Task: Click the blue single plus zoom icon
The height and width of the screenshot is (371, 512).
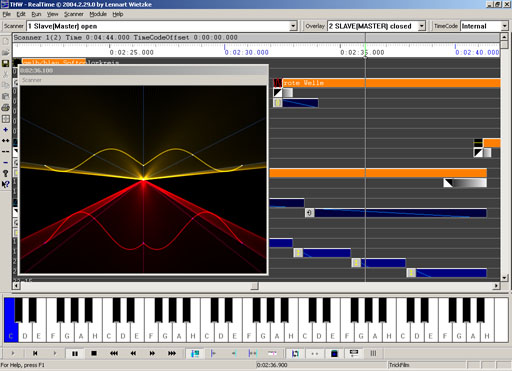Action: point(5,130)
